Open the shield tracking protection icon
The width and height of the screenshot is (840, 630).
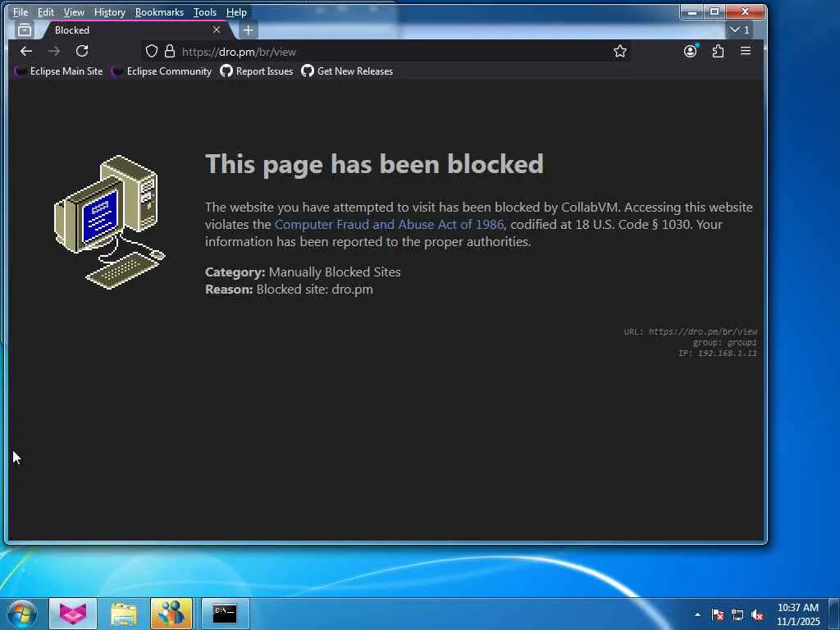tap(152, 52)
